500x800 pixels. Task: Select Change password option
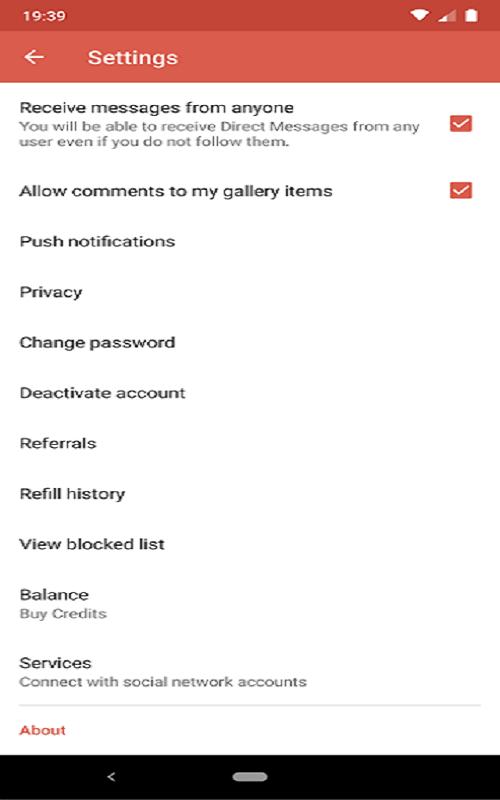250,342
